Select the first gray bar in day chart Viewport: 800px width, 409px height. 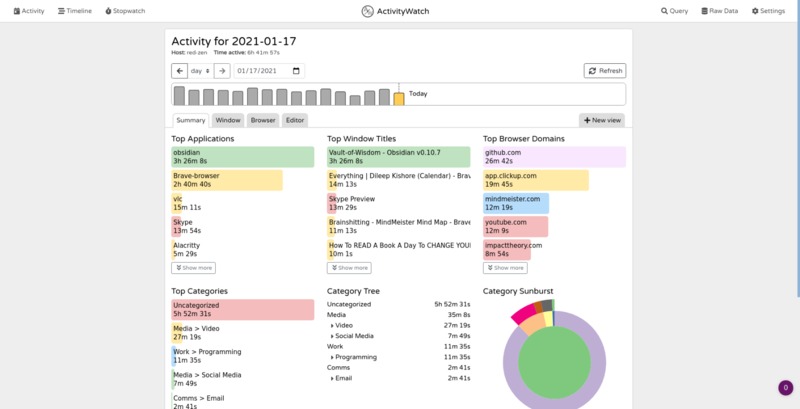(x=179, y=96)
